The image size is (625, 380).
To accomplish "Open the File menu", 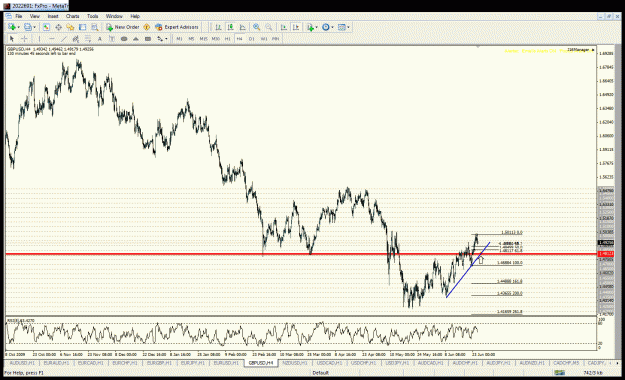I will 18,16.
